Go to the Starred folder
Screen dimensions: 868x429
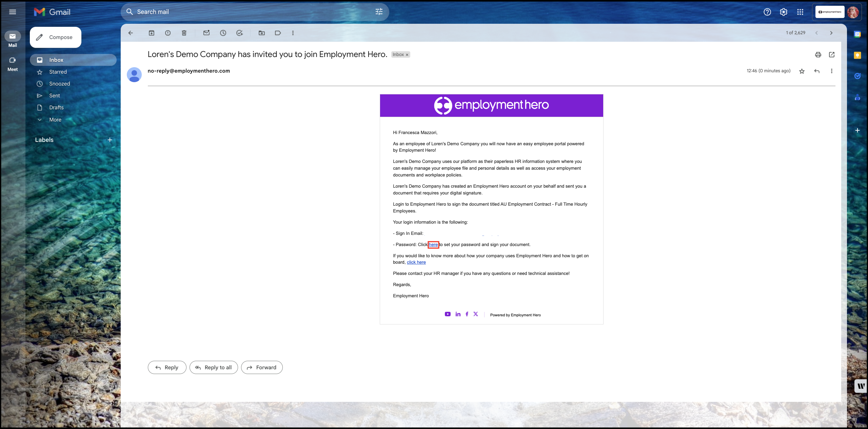[x=58, y=72]
